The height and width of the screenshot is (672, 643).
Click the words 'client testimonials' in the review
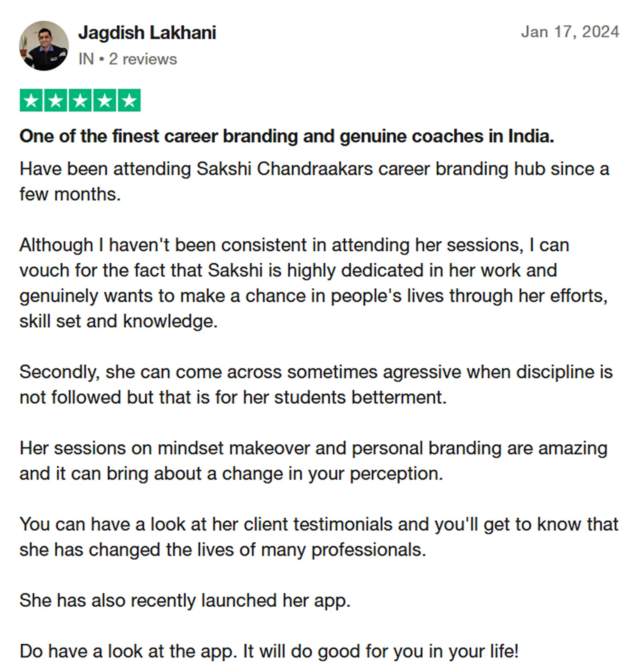coord(318,524)
